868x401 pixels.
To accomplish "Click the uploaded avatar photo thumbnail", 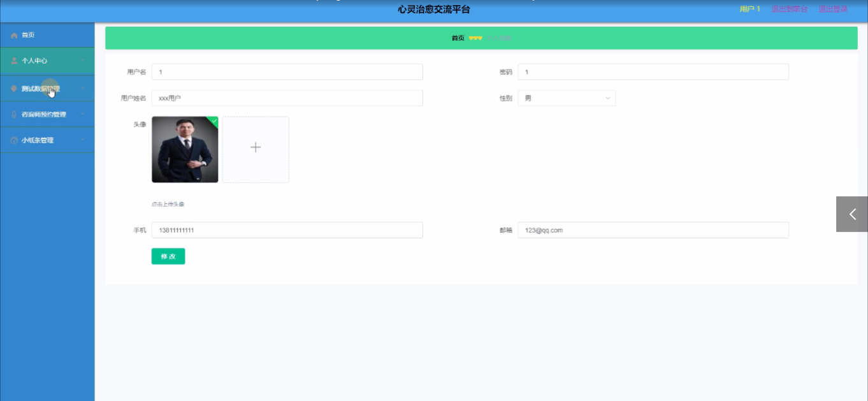I will point(185,150).
